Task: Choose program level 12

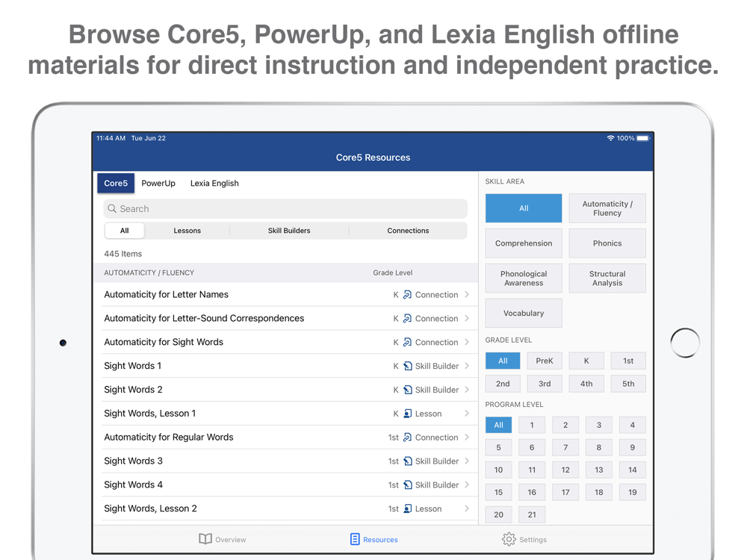Action: [x=565, y=470]
